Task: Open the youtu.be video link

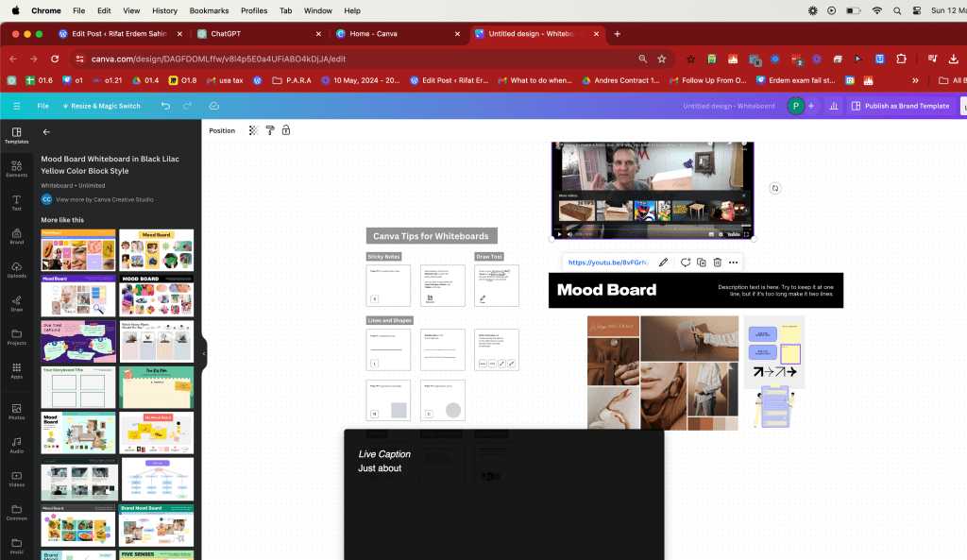Action: pyautogui.click(x=607, y=263)
